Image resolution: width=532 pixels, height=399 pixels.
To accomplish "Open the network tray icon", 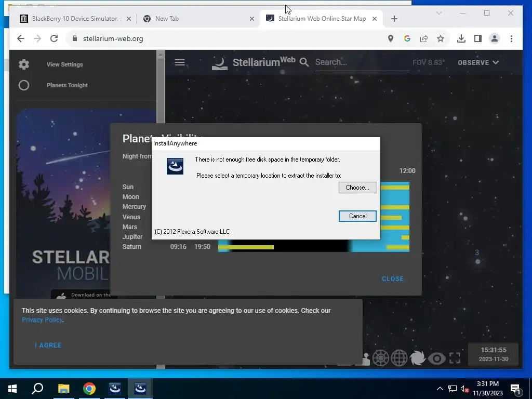I will click(453, 389).
